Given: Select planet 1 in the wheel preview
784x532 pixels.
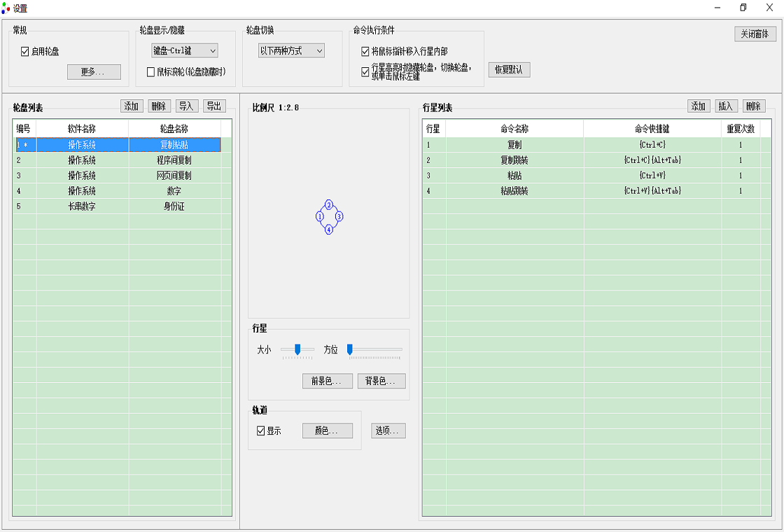Looking at the screenshot, I should coord(318,218).
